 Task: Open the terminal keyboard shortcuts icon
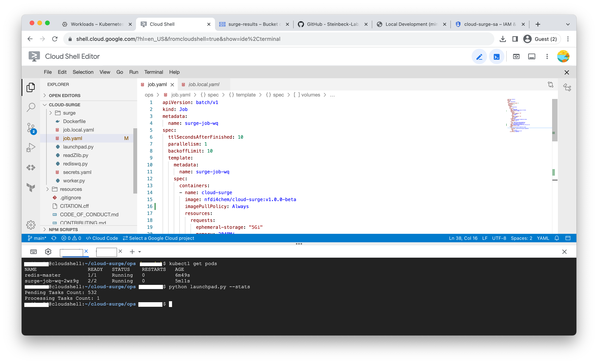click(x=33, y=252)
